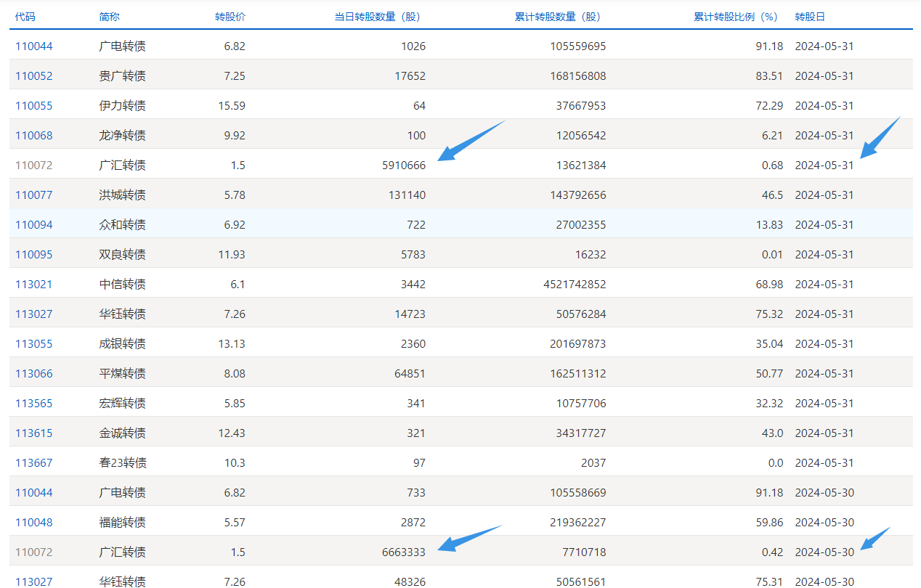Open bond code 113615 link
This screenshot has height=588, width=921.
tap(34, 433)
